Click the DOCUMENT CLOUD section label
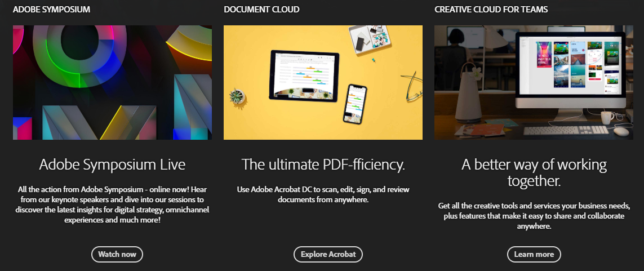The image size is (644, 271). (261, 9)
